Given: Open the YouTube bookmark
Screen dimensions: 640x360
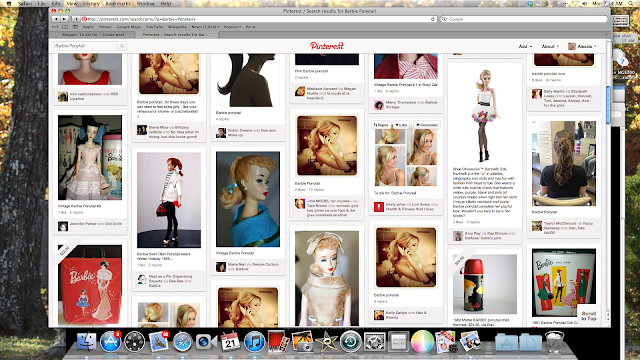Looking at the screenshot, I should coord(154,27).
